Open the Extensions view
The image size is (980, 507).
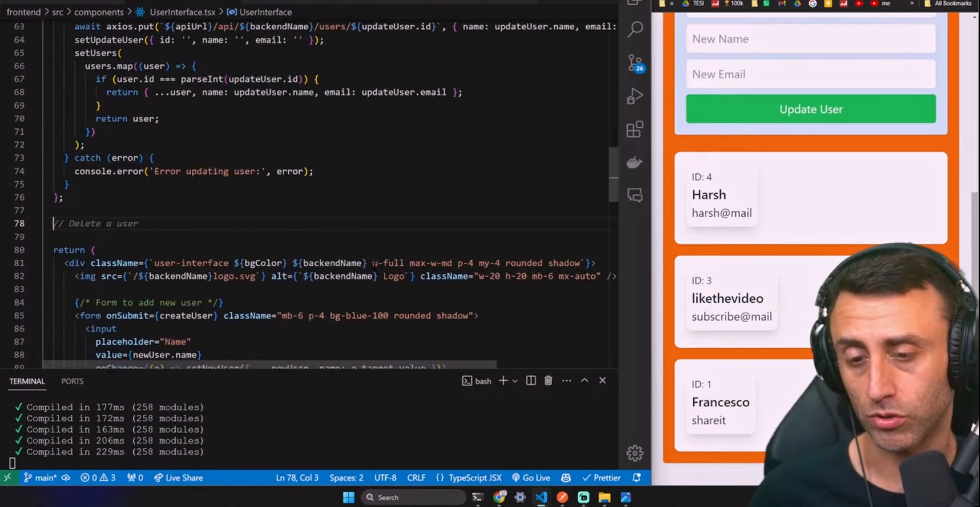pyautogui.click(x=635, y=129)
